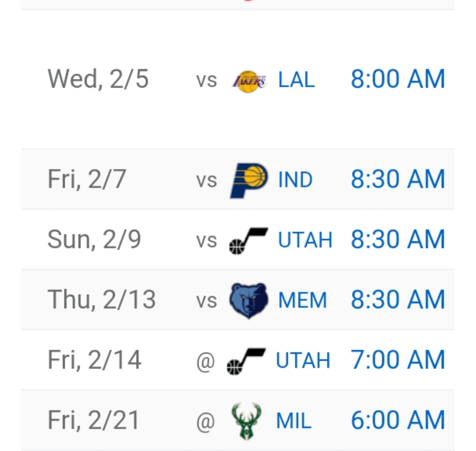The image size is (476, 451).
Task: Tap the UTAH label on the Sun 2/9 game
Action: [305, 239]
